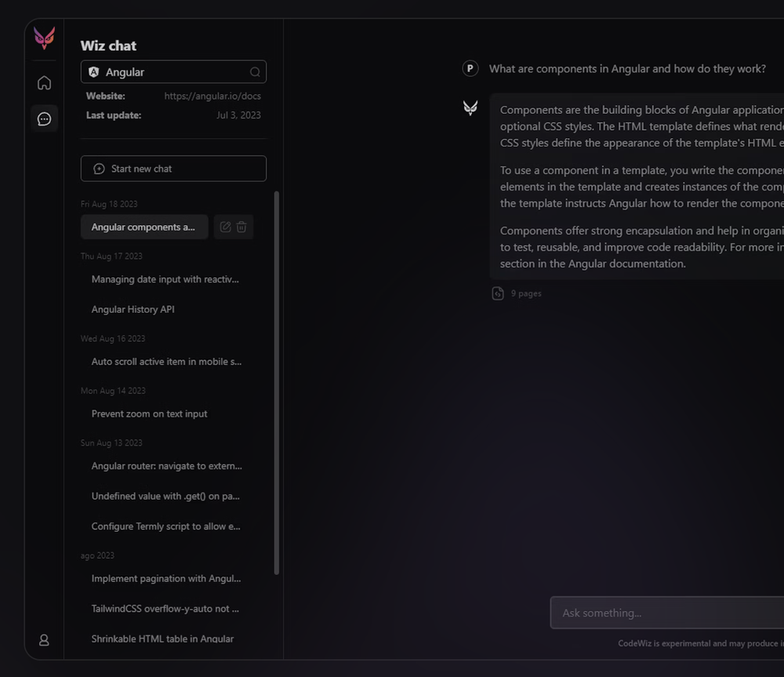Open the https://angular.io/docs website link
Image resolution: width=784 pixels, height=677 pixels.
pyautogui.click(x=212, y=96)
